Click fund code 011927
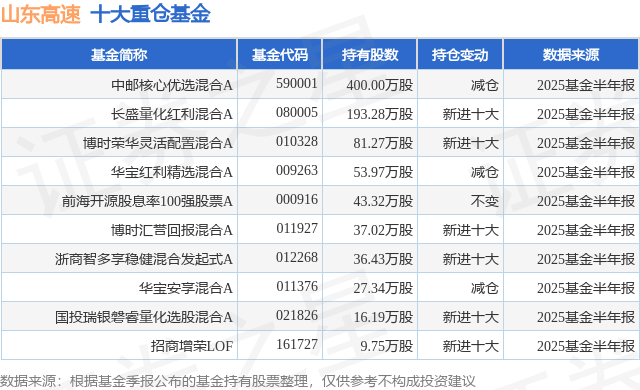Viewport: 640px width, 390px height. pyautogui.click(x=297, y=228)
